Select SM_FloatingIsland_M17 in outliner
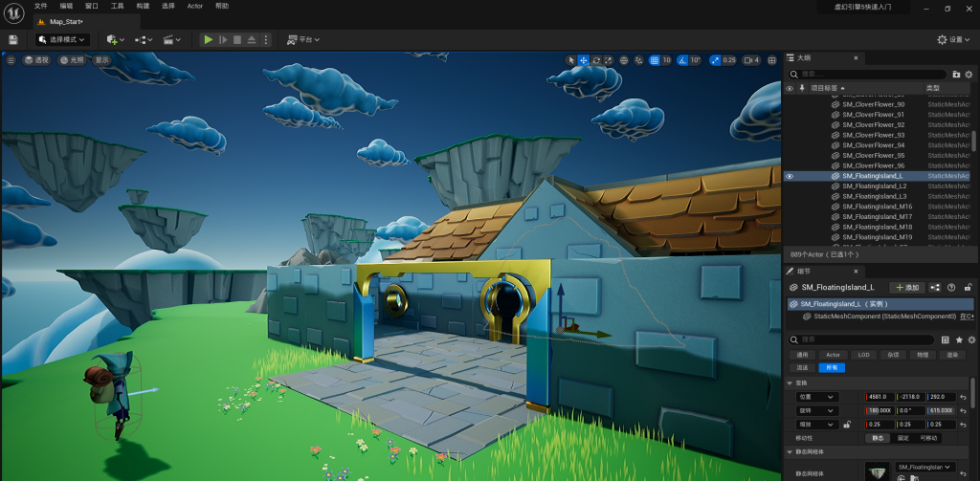 tap(877, 217)
